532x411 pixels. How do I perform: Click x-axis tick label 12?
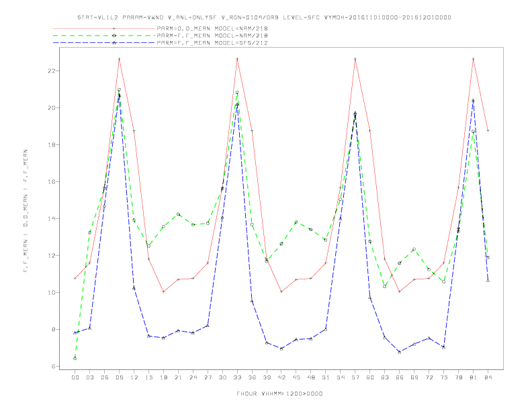tap(134, 377)
